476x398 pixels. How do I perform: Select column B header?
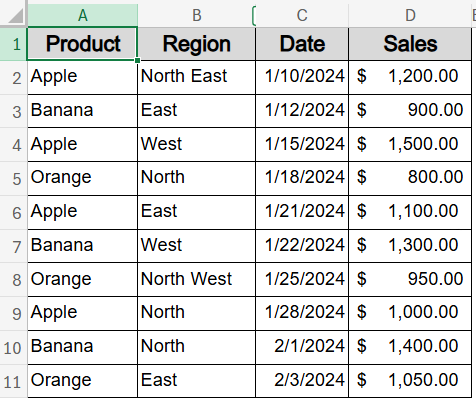coord(197,15)
